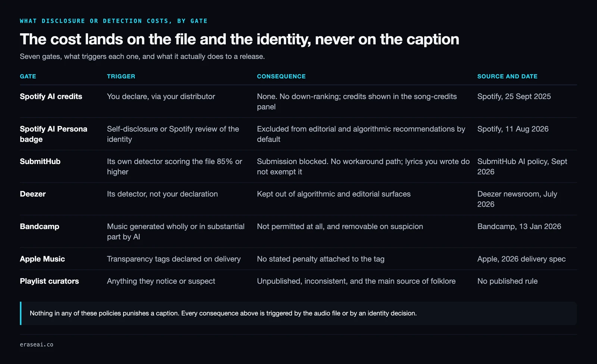Click 'Kept out of algorithmic and editorial surfaces'
The image size is (597, 364).
tap(334, 194)
